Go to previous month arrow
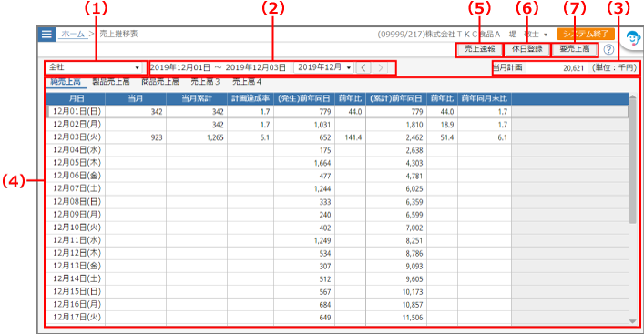 tap(363, 67)
